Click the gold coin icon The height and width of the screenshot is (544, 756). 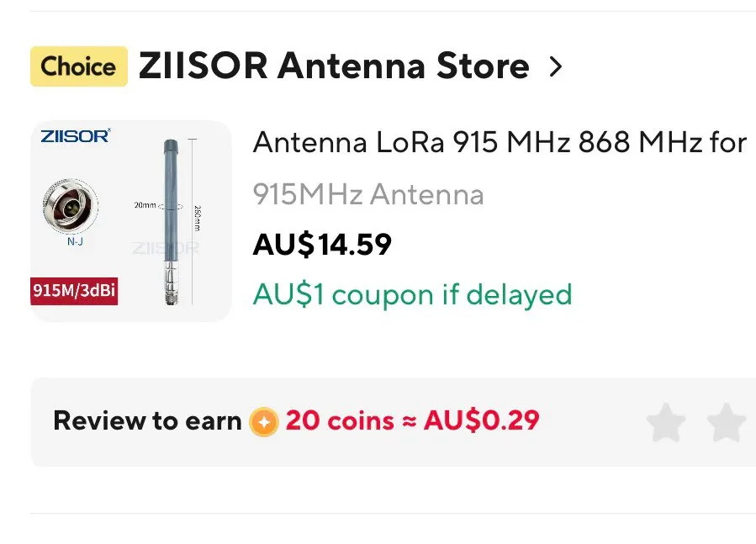[264, 422]
